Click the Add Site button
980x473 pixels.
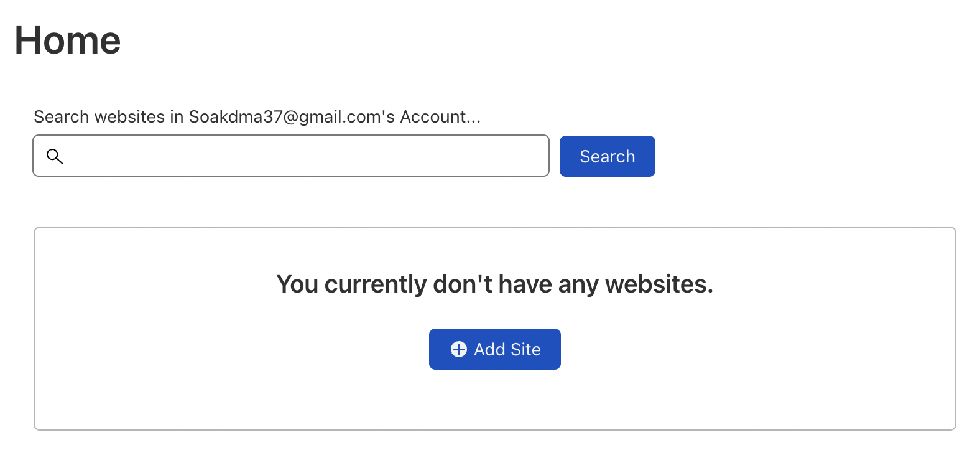tap(494, 349)
